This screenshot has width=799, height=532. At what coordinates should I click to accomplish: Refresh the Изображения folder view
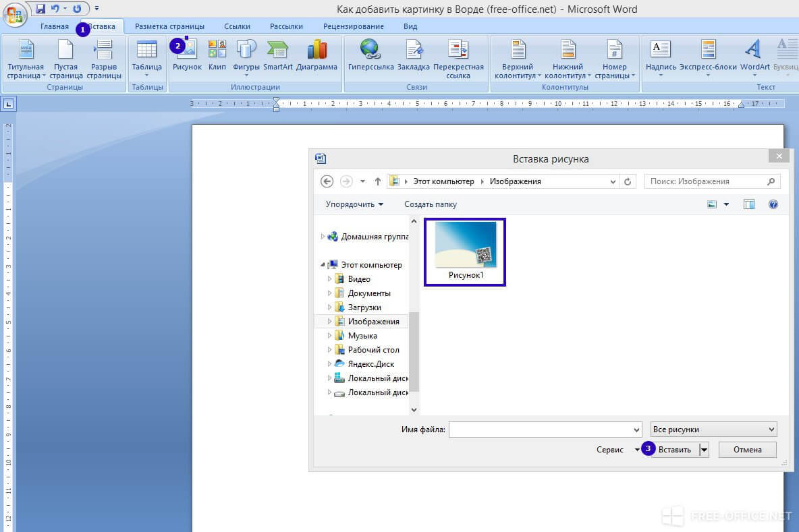pyautogui.click(x=628, y=182)
